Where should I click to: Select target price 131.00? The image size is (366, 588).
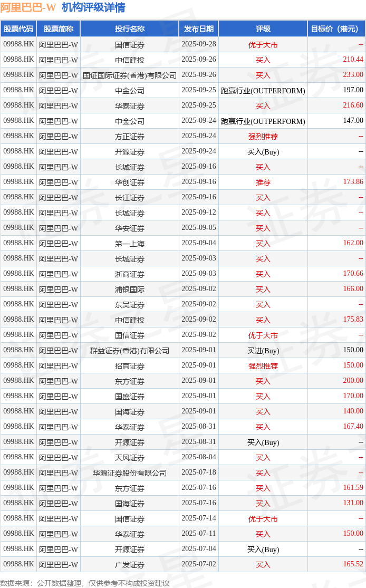pyautogui.click(x=353, y=503)
